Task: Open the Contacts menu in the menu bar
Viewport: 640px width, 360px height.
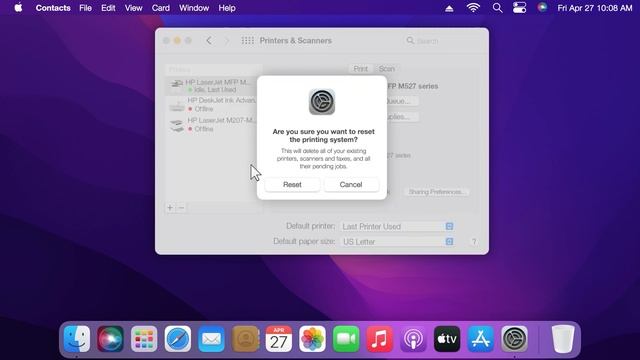Action: pyautogui.click(x=53, y=8)
